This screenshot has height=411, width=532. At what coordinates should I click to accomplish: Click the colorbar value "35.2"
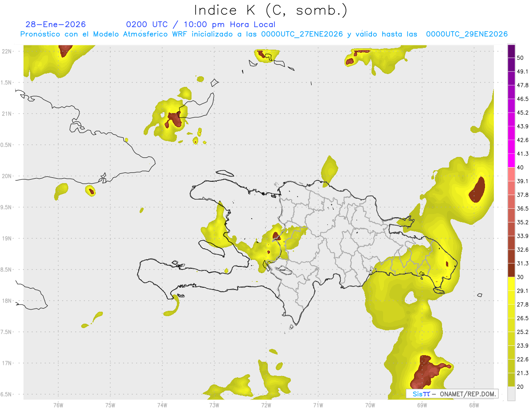click(x=523, y=222)
